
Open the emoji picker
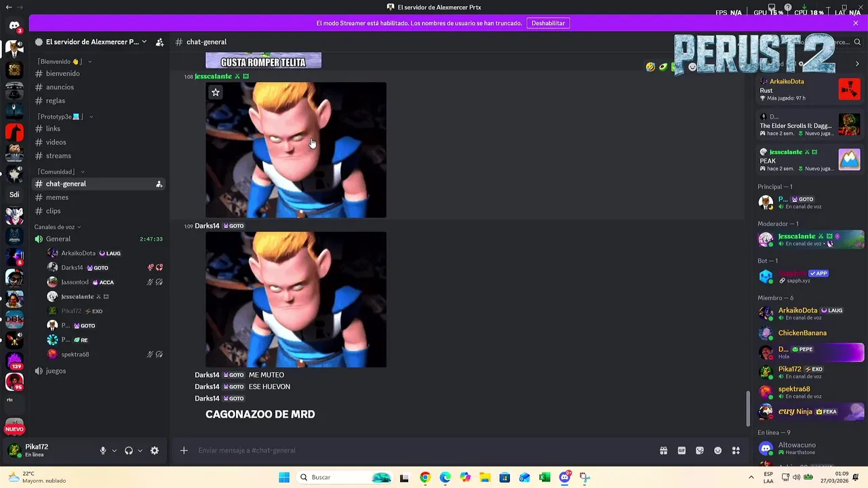pos(717,451)
